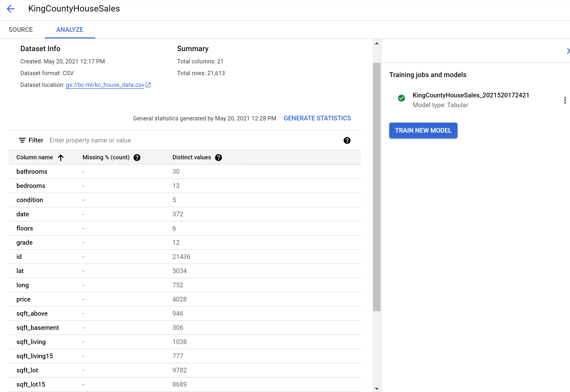The height and width of the screenshot is (392, 570).
Task: Click scrollbar up arrow
Action: 376,44
